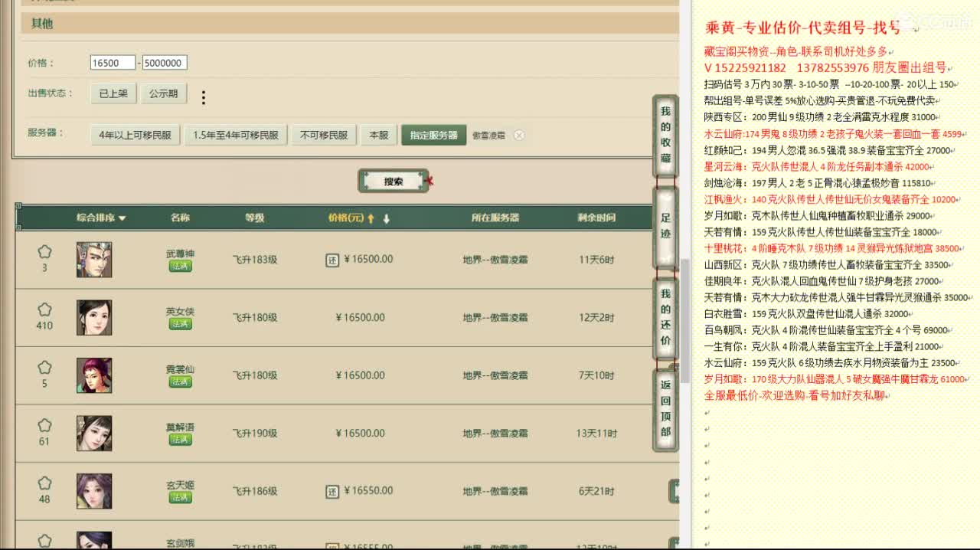Toggle the 不可移民服 server filter
This screenshot has width=980, height=550.
click(x=324, y=135)
